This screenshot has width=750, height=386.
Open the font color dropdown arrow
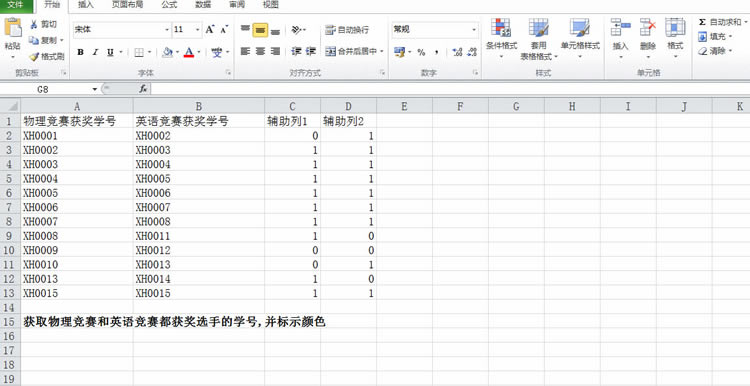click(199, 52)
